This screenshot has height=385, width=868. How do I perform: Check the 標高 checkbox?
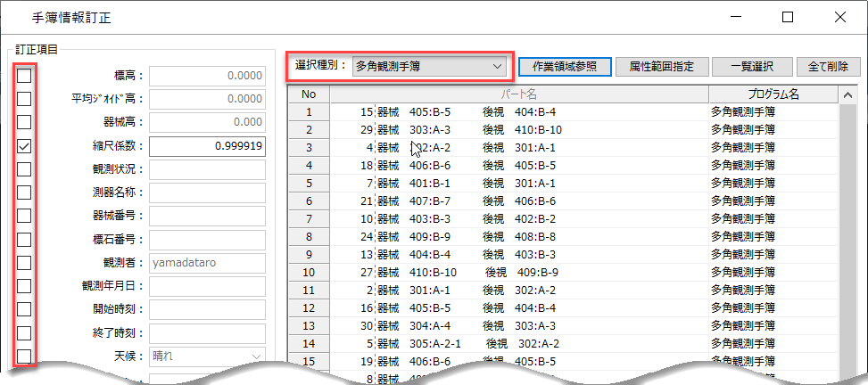[x=25, y=76]
